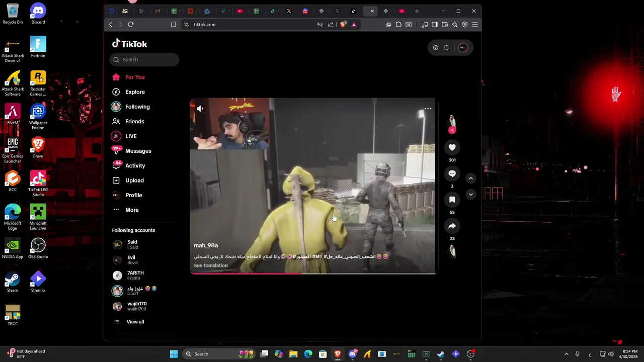Open Discord from the taskbar
This screenshot has width=644, height=362.
click(x=352, y=354)
